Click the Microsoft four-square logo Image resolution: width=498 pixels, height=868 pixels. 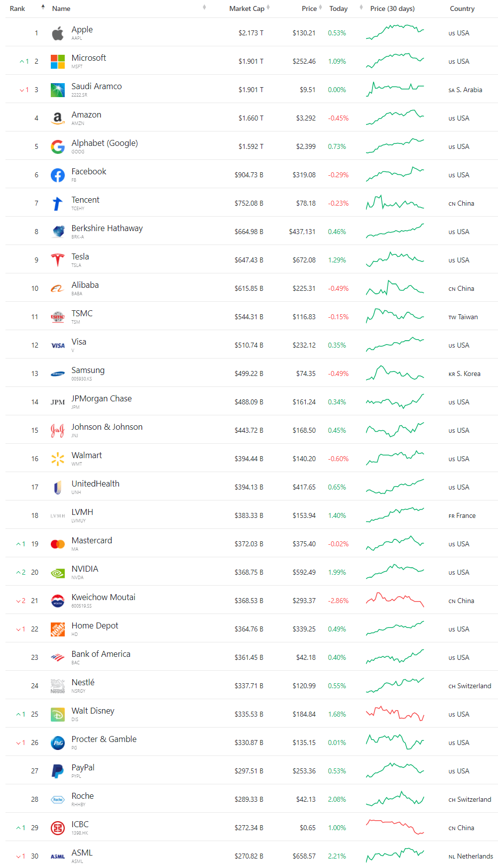click(58, 62)
